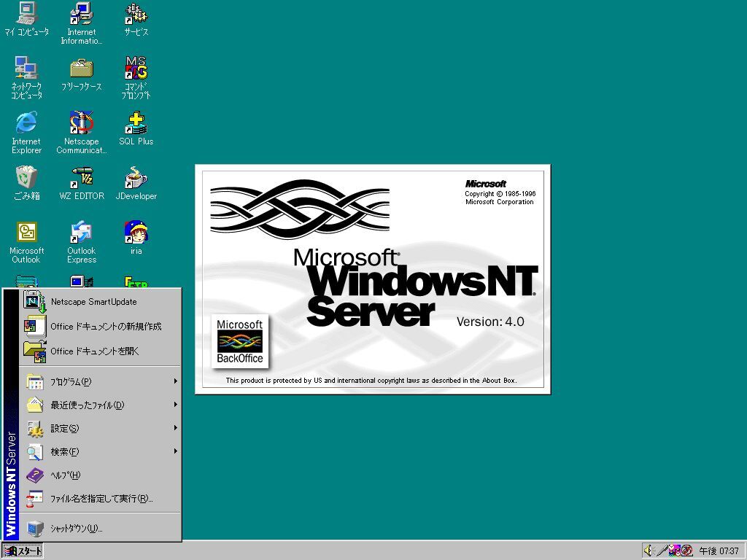Viewport: 747px width, 560px height.
Task: Dismiss the Windows NT Server splash screen
Action: (x=373, y=279)
